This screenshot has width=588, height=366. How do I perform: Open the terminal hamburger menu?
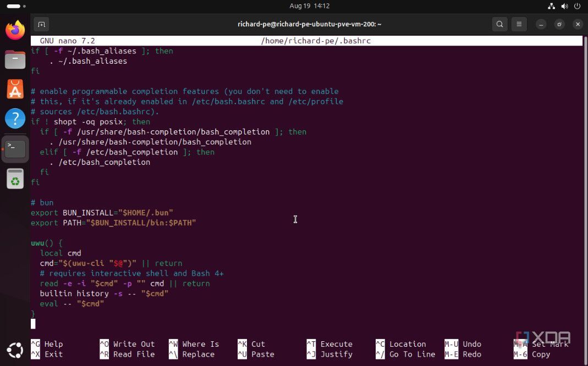519,24
